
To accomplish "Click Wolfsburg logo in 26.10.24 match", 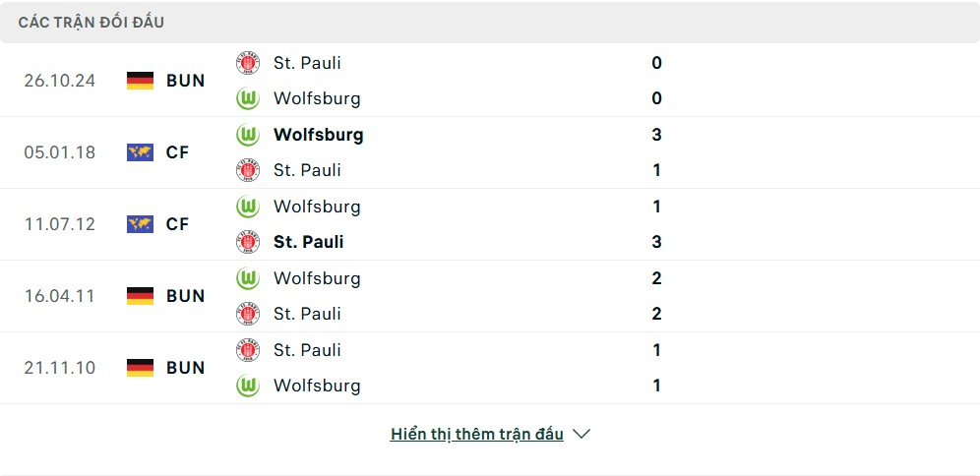I will [247, 98].
